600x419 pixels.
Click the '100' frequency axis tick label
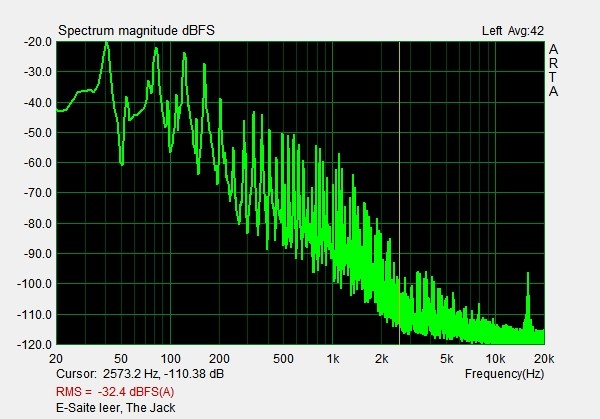click(170, 359)
